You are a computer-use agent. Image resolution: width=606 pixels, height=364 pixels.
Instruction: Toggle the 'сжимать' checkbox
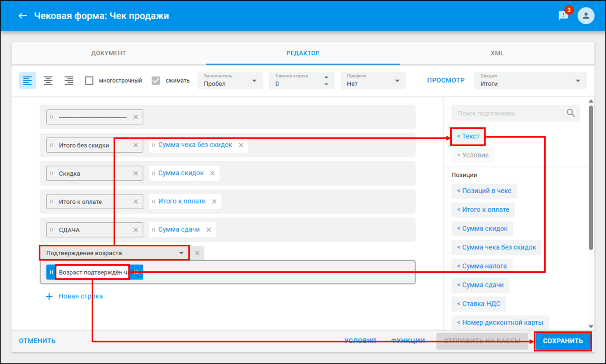156,81
